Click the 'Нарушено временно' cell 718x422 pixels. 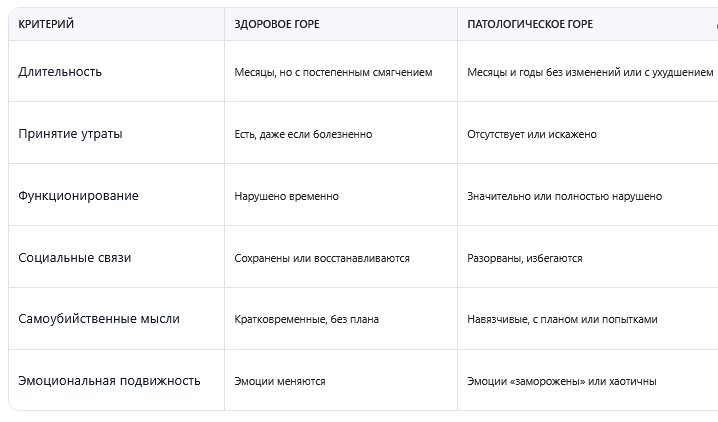286,197
